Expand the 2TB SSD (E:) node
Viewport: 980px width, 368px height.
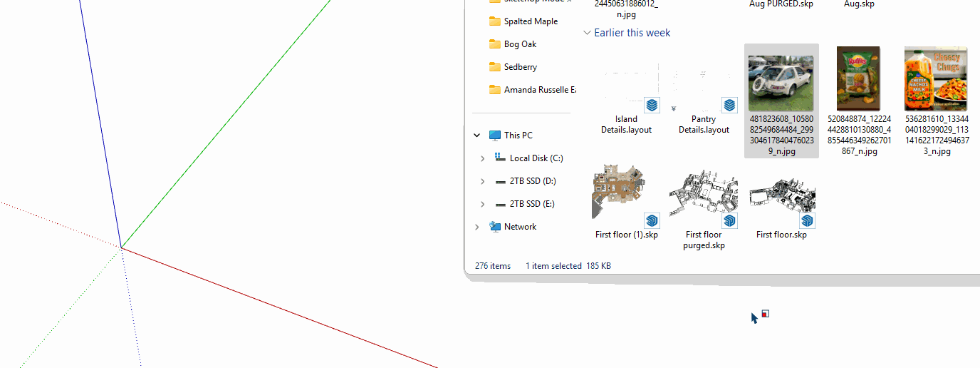coord(483,204)
